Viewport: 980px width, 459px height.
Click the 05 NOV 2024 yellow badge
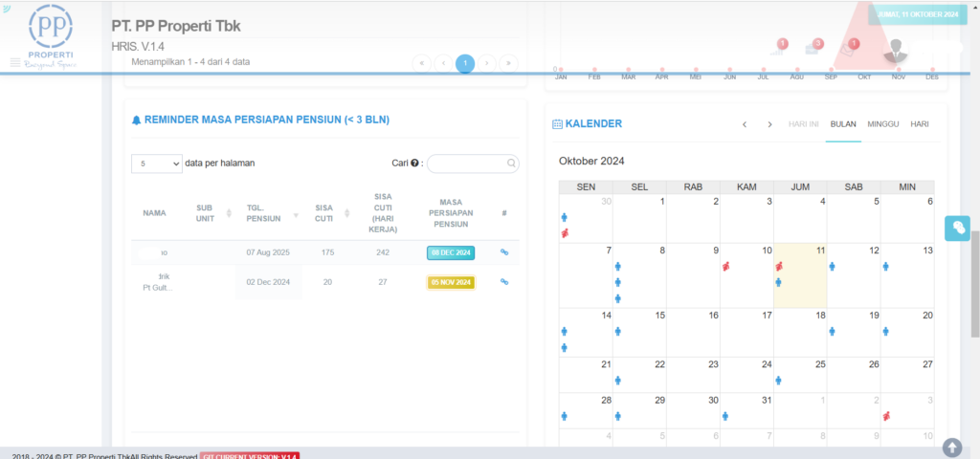tap(451, 282)
